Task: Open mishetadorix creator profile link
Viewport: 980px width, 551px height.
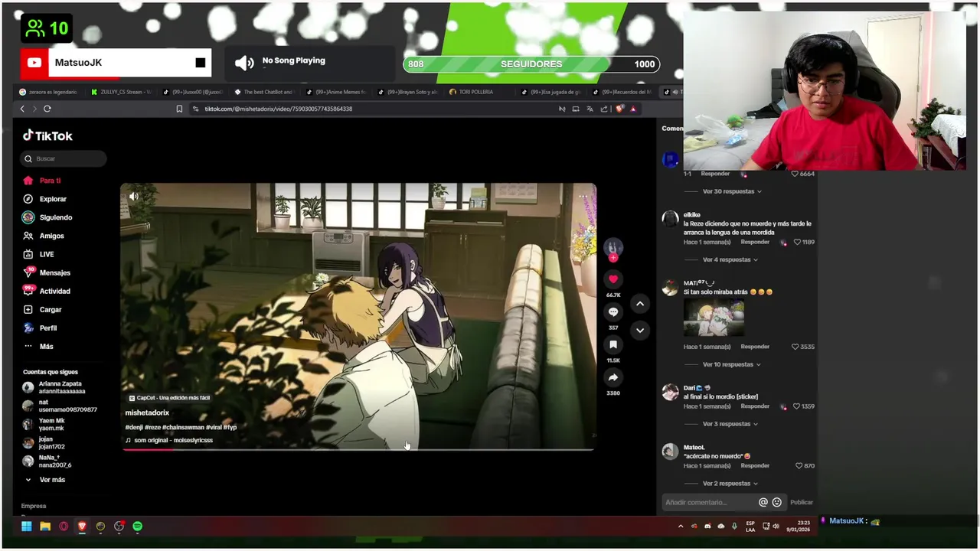Action: pos(147,413)
